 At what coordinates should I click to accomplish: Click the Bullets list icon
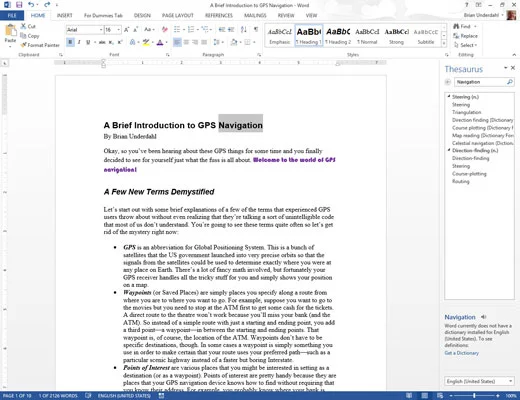(x=177, y=29)
